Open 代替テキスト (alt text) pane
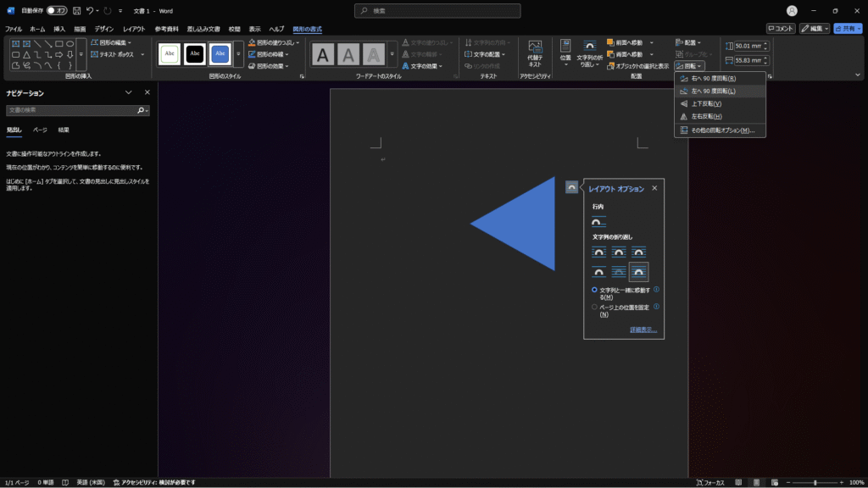 (535, 53)
